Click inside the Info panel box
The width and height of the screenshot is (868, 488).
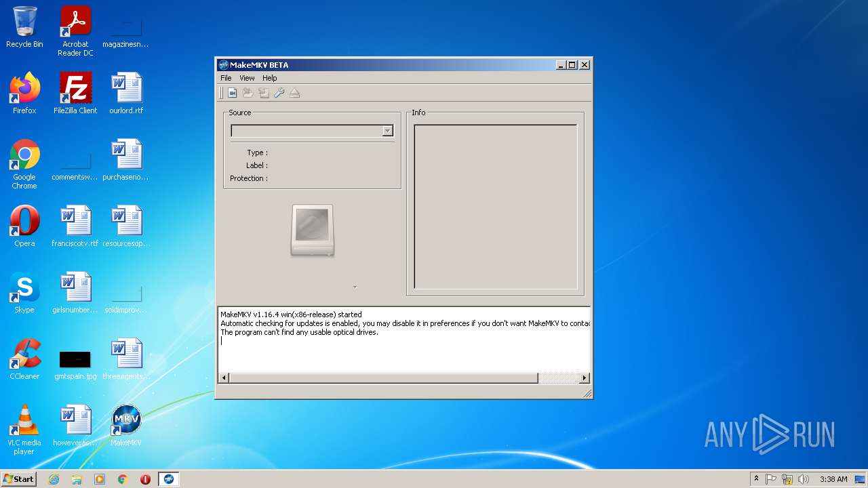pos(496,207)
